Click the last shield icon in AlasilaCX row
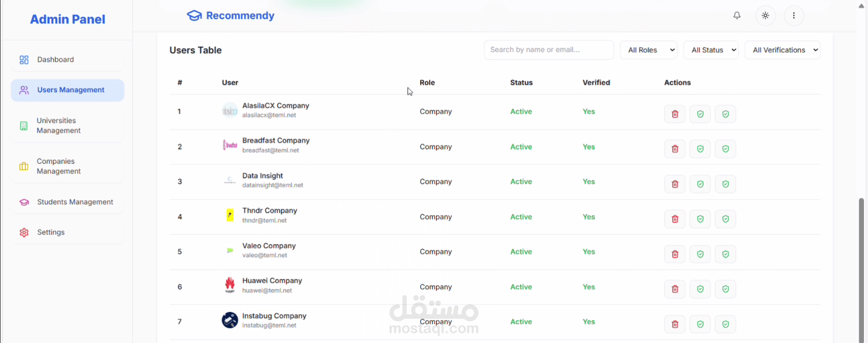 click(725, 114)
